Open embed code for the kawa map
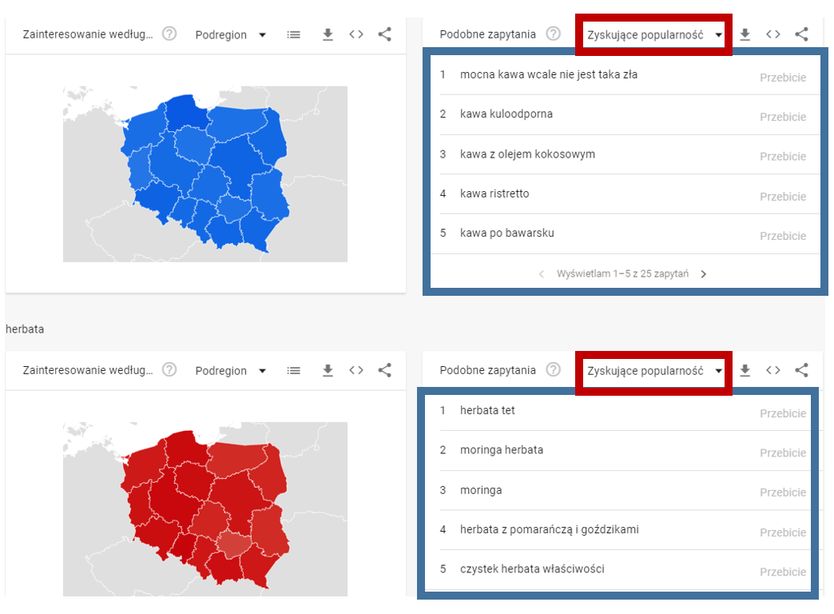This screenshot has width=834, height=614. tap(356, 33)
